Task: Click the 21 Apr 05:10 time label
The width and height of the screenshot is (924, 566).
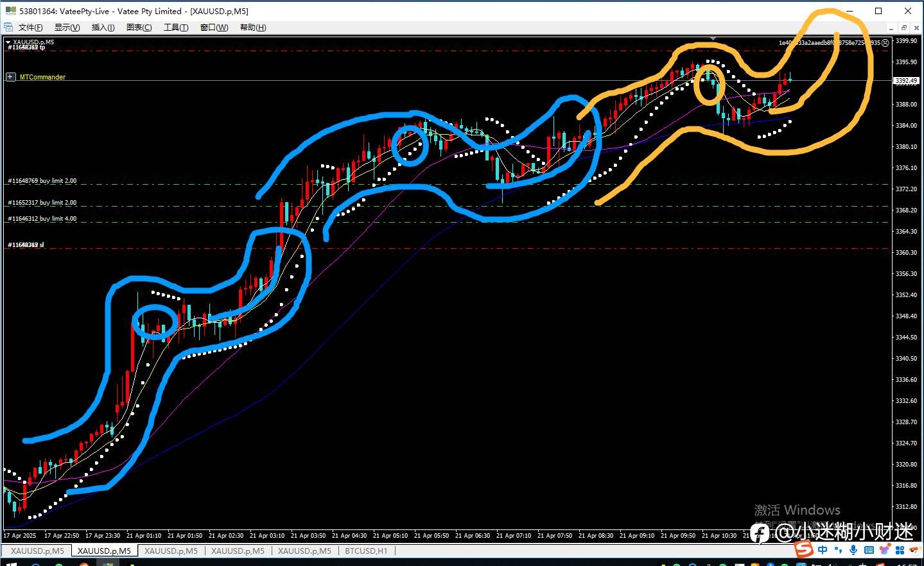Action: [x=390, y=535]
